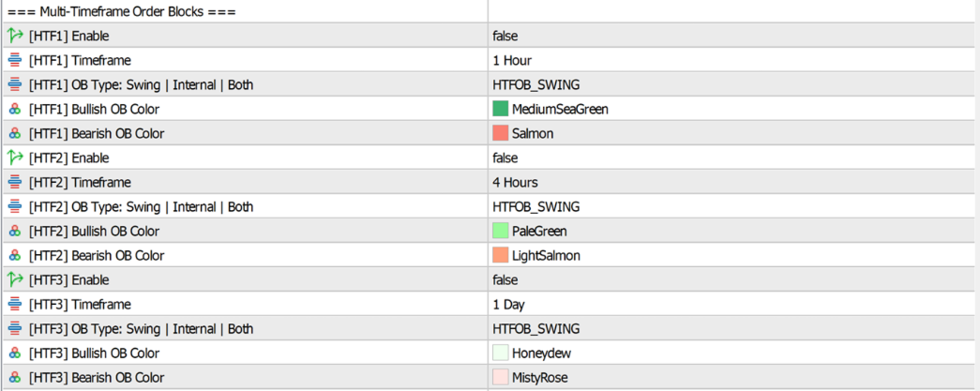980x391 pixels.
Task: Open the [HTF1] Timeframe 1 Hour dropdown
Action: click(733, 61)
